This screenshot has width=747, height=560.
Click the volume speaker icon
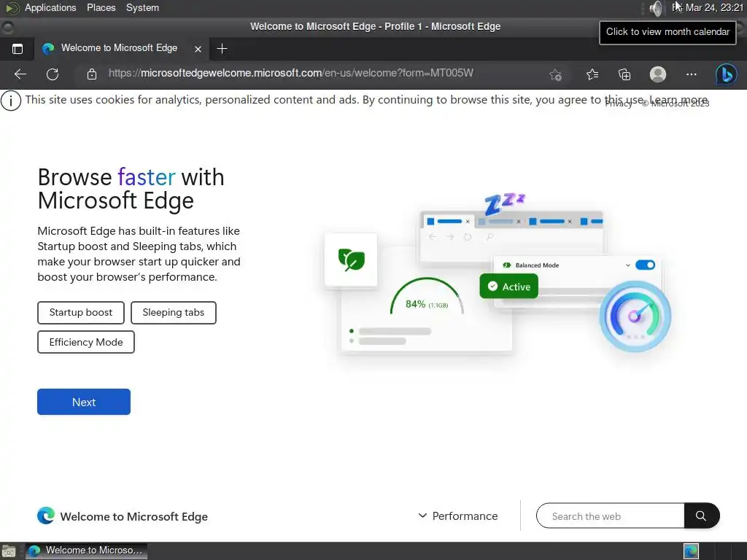click(x=656, y=8)
